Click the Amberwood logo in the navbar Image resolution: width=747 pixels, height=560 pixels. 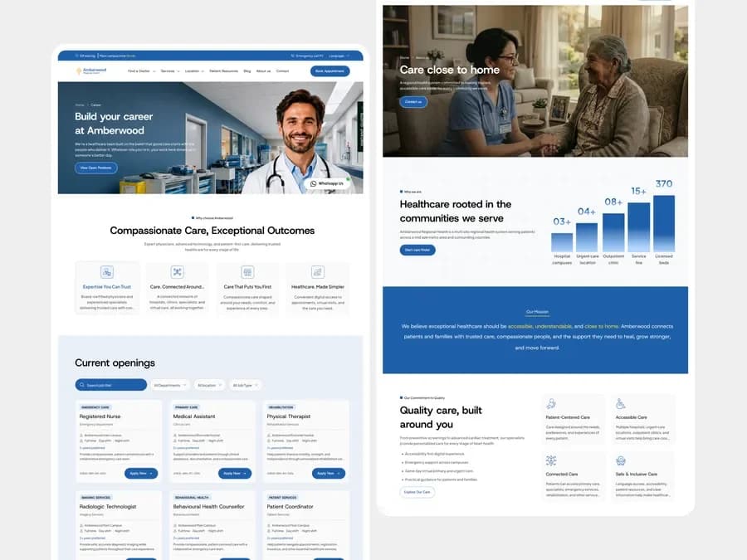[91, 71]
